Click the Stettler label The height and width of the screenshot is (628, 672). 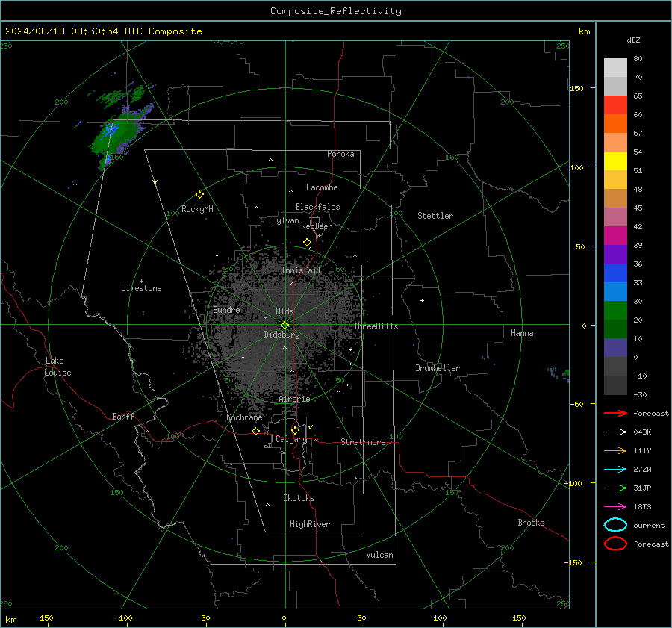[x=435, y=216]
